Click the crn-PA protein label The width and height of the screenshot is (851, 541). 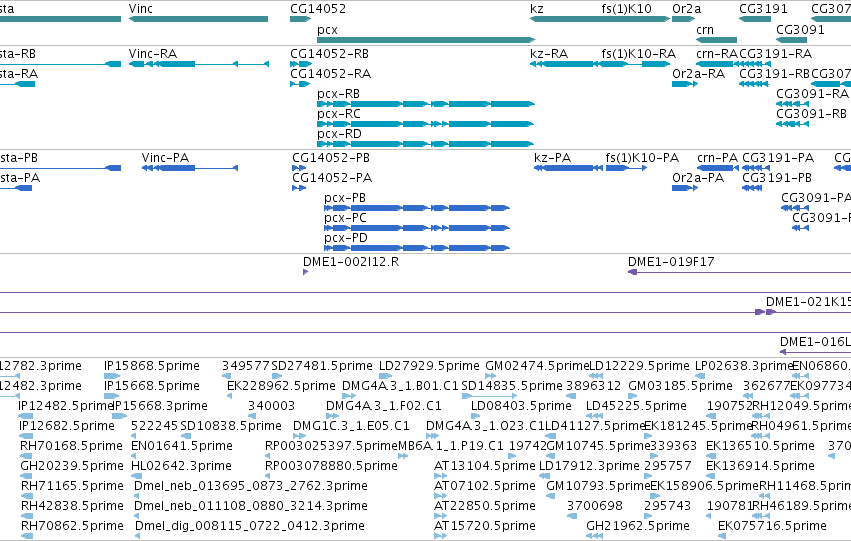(x=717, y=158)
